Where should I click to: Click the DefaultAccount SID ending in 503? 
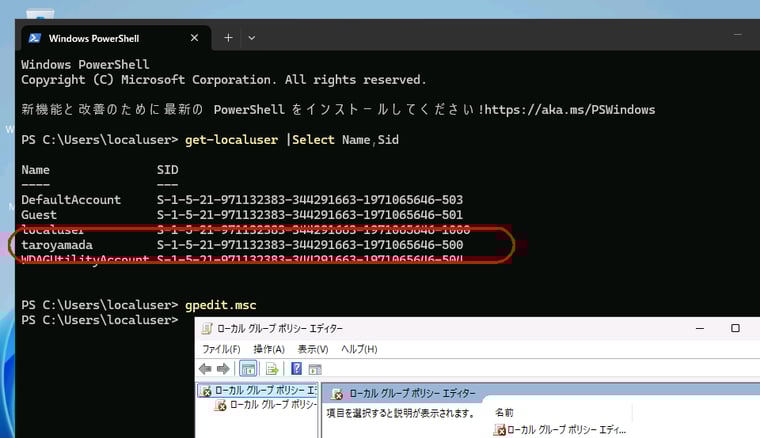tap(310, 200)
